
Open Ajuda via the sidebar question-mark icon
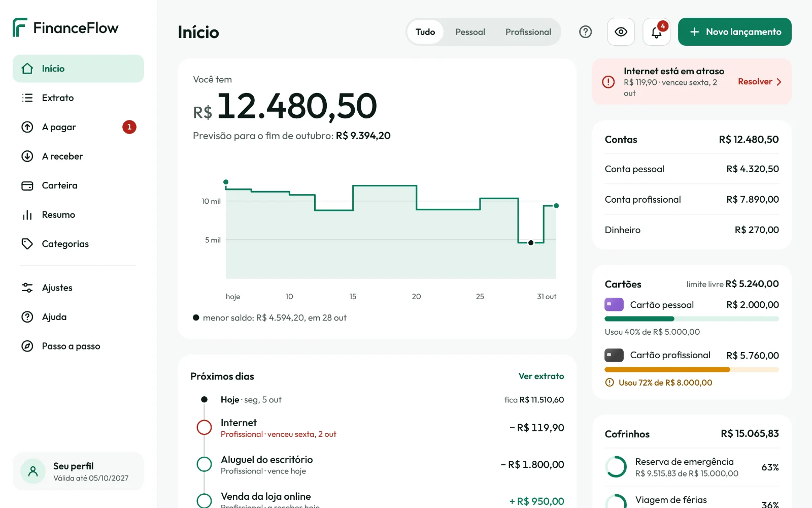point(27,317)
